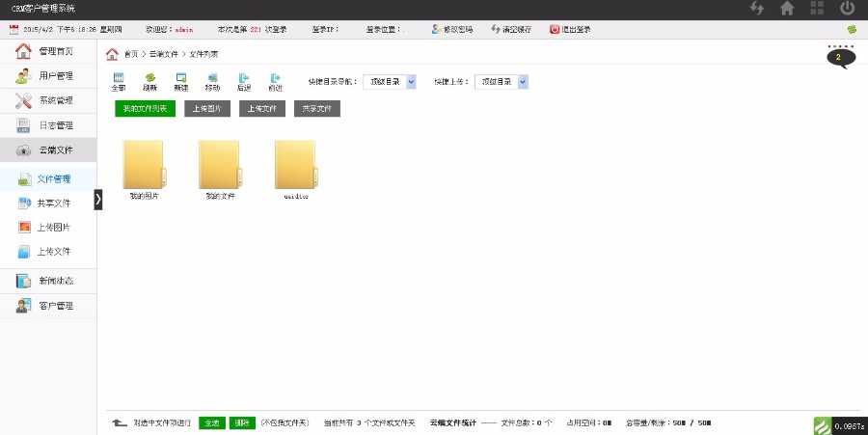
Task: Click the up-arrow icon before 对选中文件项进行
Action: tap(120, 422)
